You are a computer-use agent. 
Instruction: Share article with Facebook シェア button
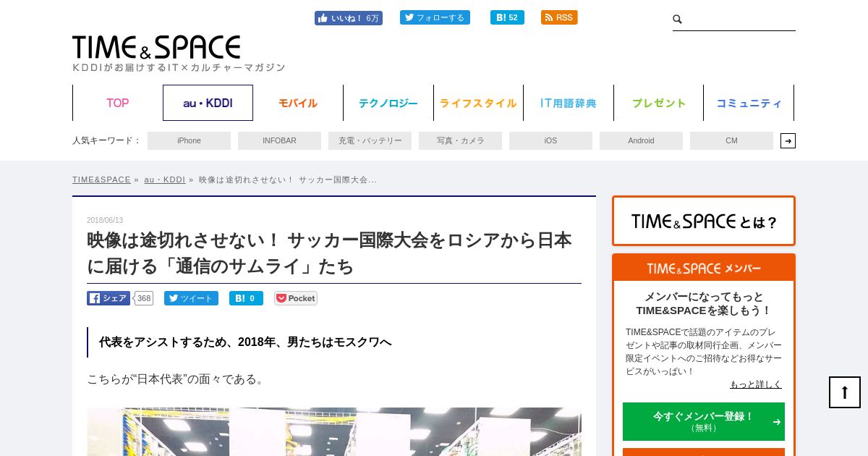tap(109, 298)
